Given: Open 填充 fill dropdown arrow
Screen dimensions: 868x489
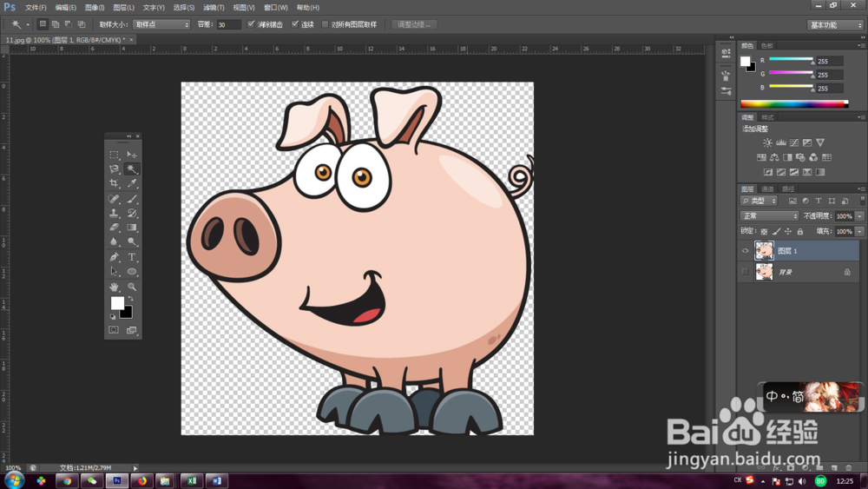Looking at the screenshot, I should [859, 232].
